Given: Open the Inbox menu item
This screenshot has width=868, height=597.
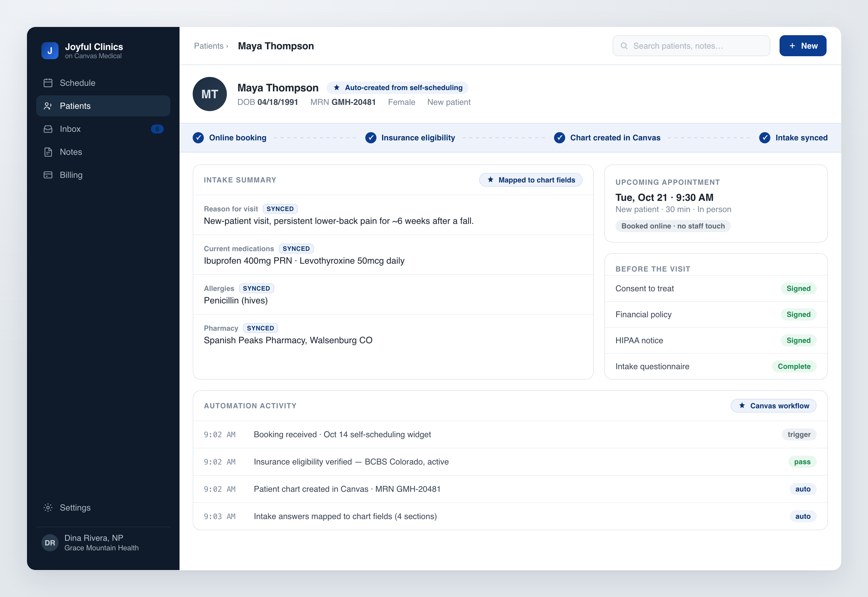Looking at the screenshot, I should pyautogui.click(x=103, y=129).
